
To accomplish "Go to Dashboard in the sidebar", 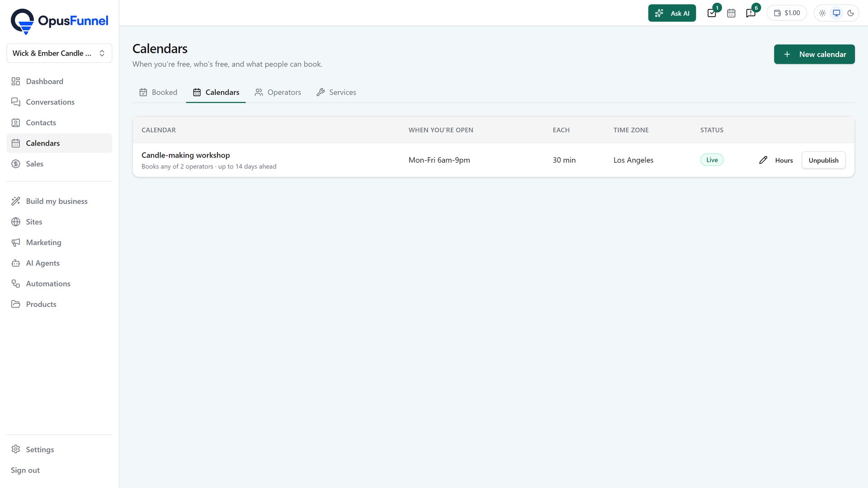I will pos(59,81).
